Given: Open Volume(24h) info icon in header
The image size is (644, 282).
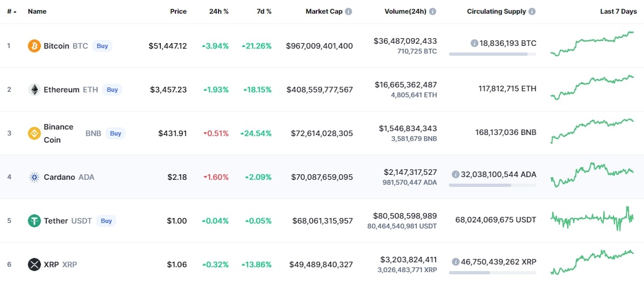Looking at the screenshot, I should pyautogui.click(x=433, y=11).
